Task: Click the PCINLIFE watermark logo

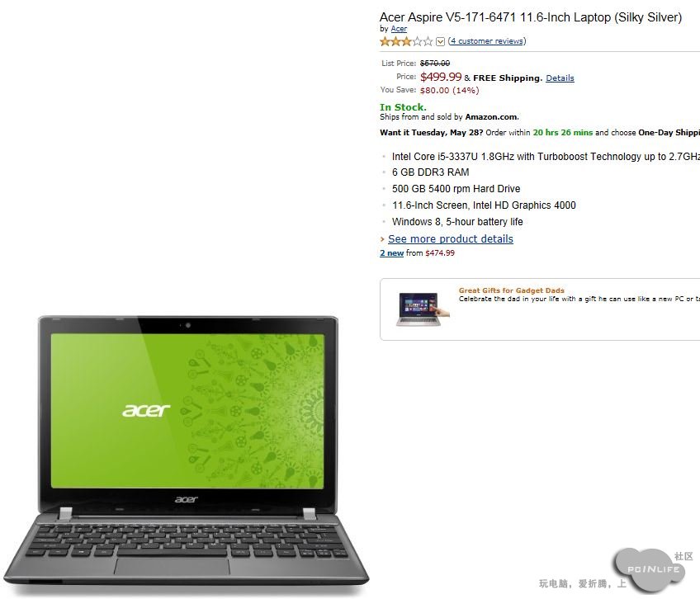Action: pos(653,568)
